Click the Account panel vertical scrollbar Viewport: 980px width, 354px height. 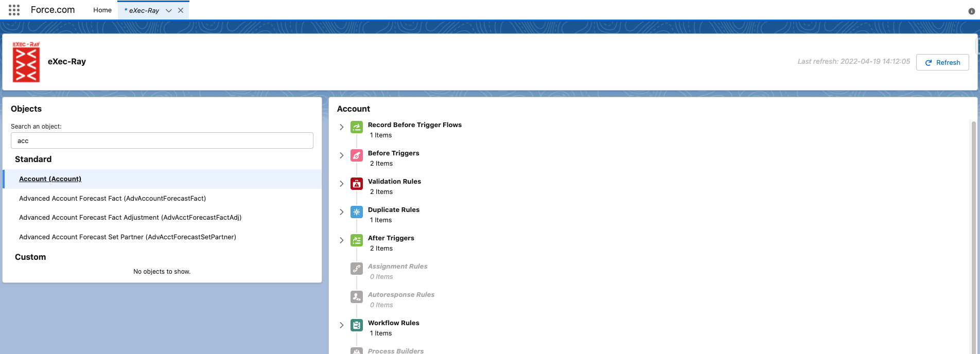tap(973, 237)
